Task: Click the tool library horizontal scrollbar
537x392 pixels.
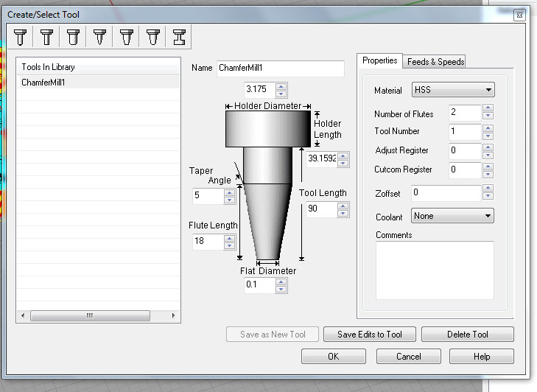Action: [x=90, y=315]
